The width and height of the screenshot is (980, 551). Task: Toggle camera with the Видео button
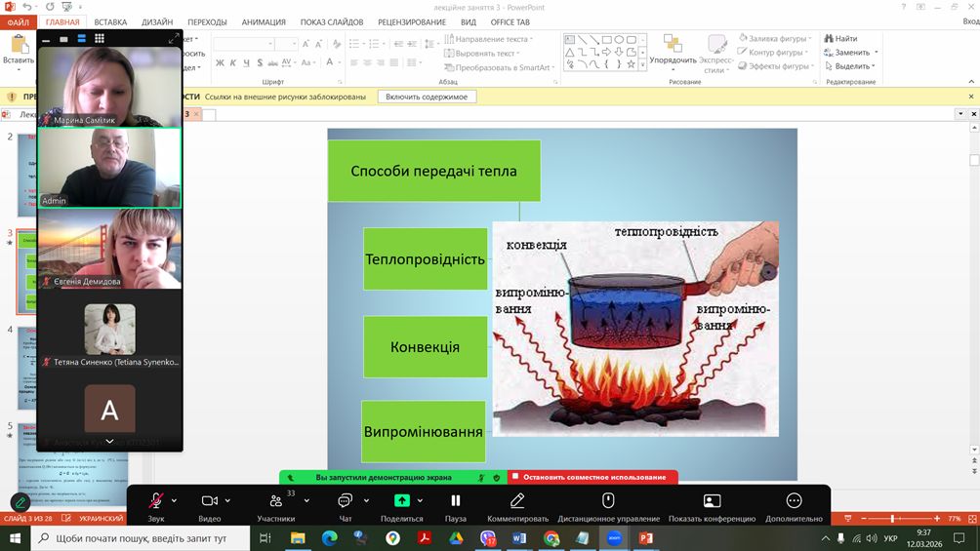(x=209, y=500)
